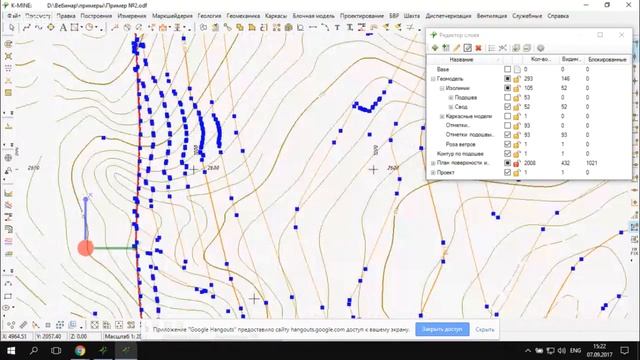The height and width of the screenshot is (360, 640).
Task: Open the clock showing 15:22
Action: click(600, 350)
